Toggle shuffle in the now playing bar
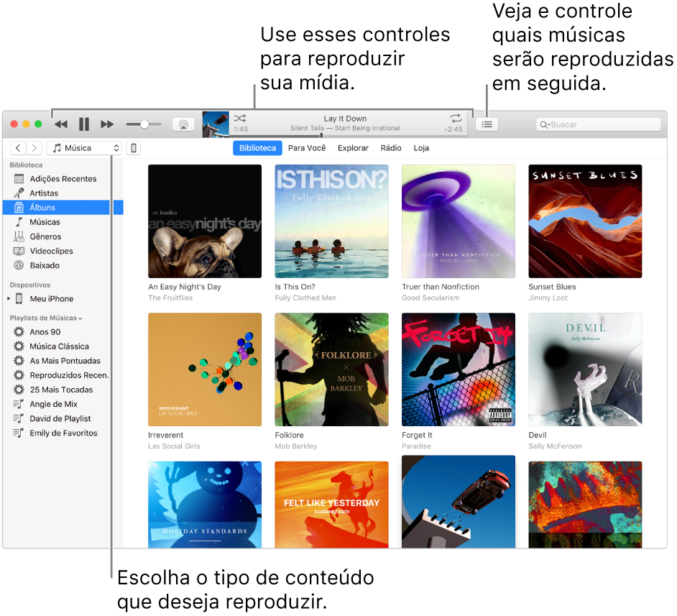Viewport: 677px width, 616px height. [x=240, y=118]
